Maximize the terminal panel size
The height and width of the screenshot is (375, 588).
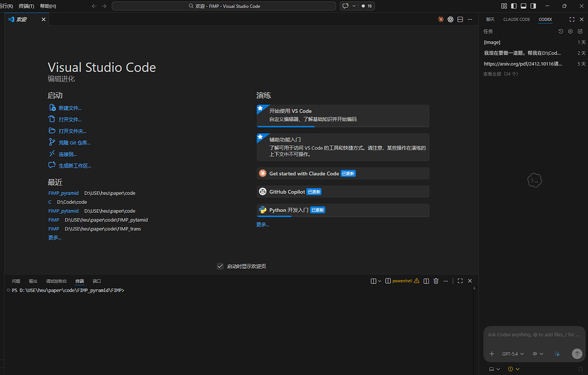point(460,281)
